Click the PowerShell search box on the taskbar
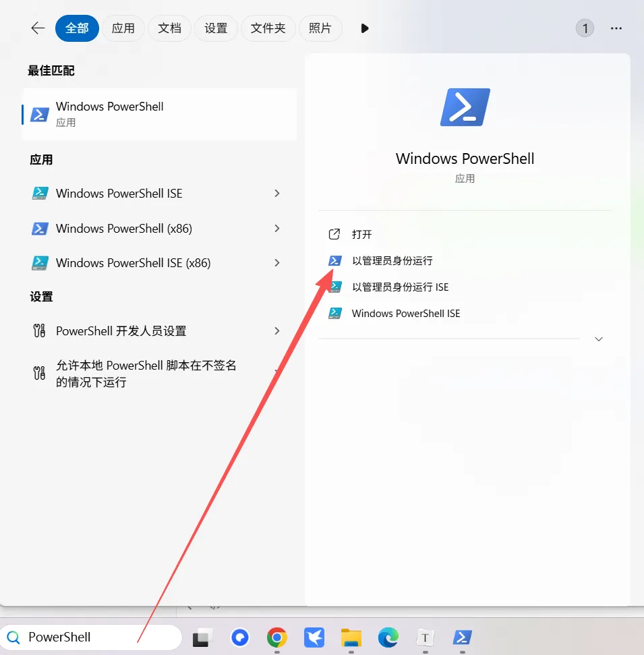644x655 pixels. 91,637
